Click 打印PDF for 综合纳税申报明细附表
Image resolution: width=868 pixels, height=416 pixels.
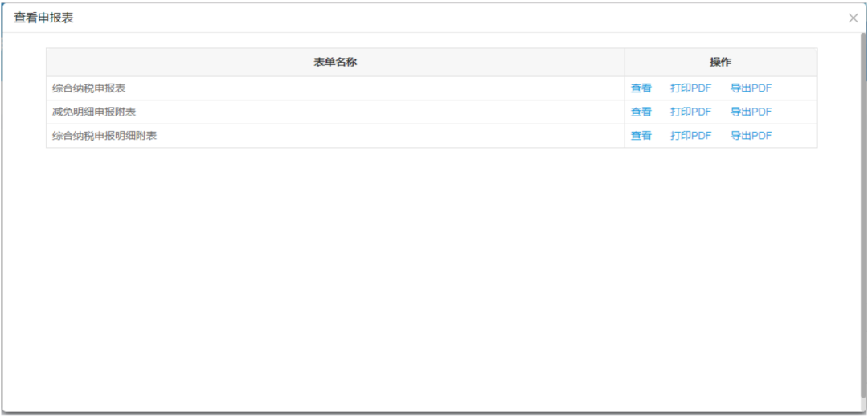pyautogui.click(x=690, y=136)
